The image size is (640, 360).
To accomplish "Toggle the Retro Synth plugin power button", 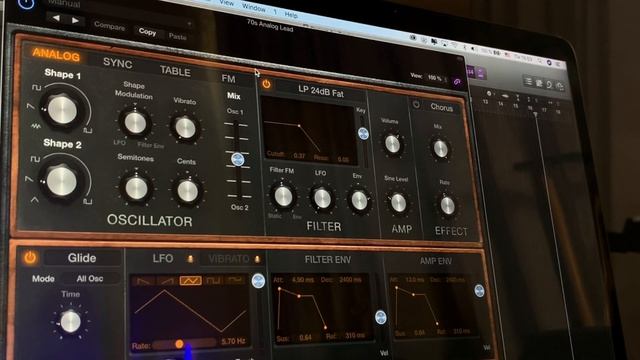I will pos(25,3).
